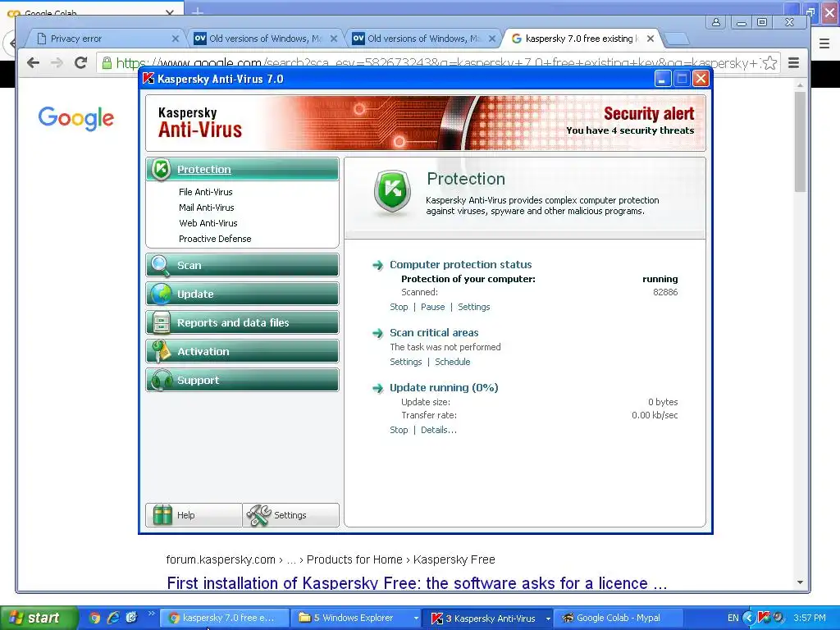Click Scan critical areas heading
Viewport: 840px width, 630px height.
(x=434, y=333)
